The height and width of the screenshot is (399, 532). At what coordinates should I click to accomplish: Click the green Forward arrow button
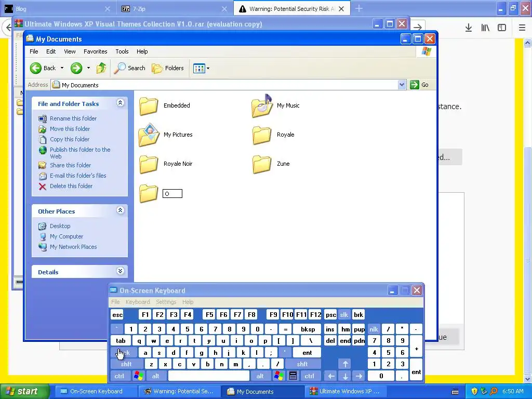click(x=76, y=68)
